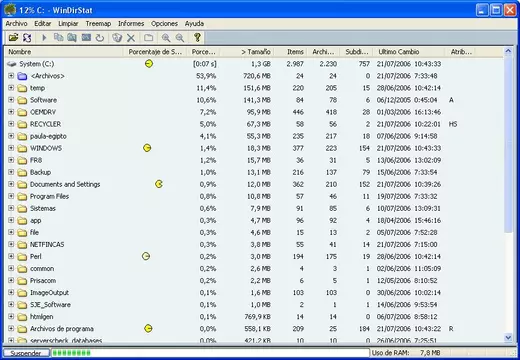
Task: Open the Treemap menu
Action: pyautogui.click(x=98, y=24)
